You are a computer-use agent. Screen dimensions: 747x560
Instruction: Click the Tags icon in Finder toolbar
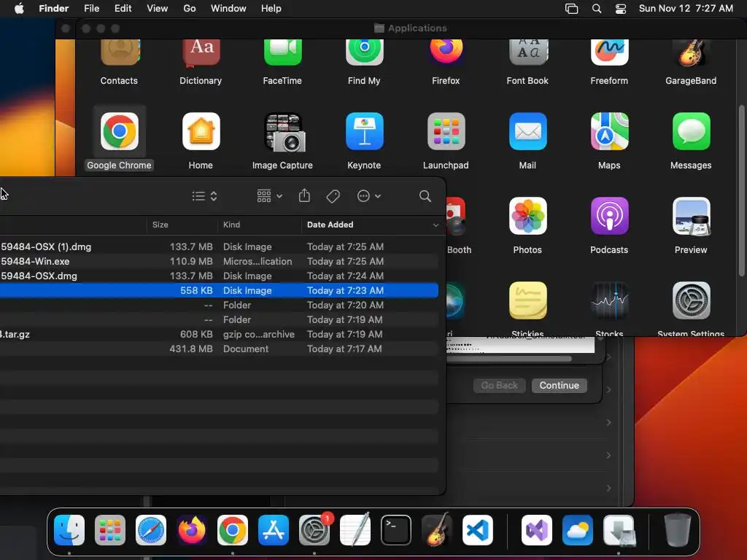[x=333, y=196]
